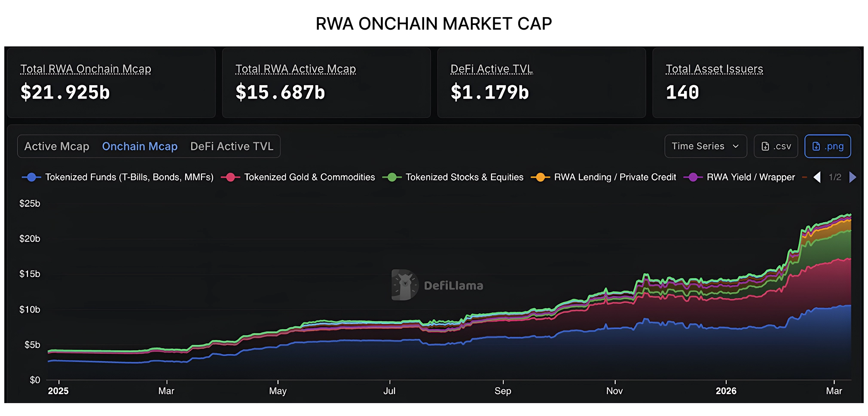The image size is (868, 416).
Task: Click the blue Tokenized Funds legend marker
Action: (31, 177)
